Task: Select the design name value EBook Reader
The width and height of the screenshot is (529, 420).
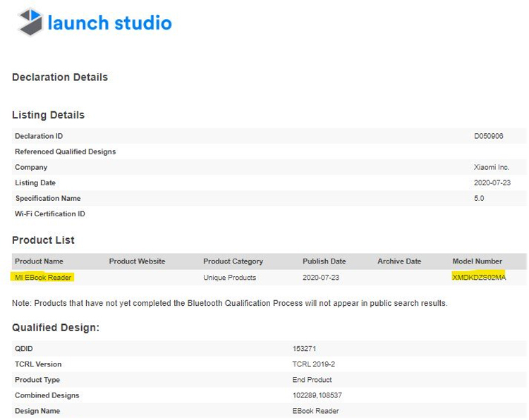Action: point(315,411)
